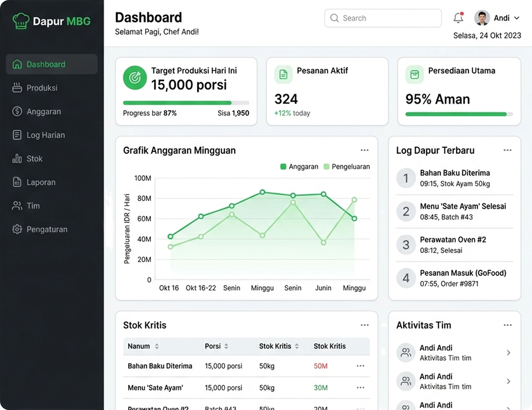Screen dimensions: 532x410
Task: Toggle Anggaran series in chart legend
Action: coord(299,167)
